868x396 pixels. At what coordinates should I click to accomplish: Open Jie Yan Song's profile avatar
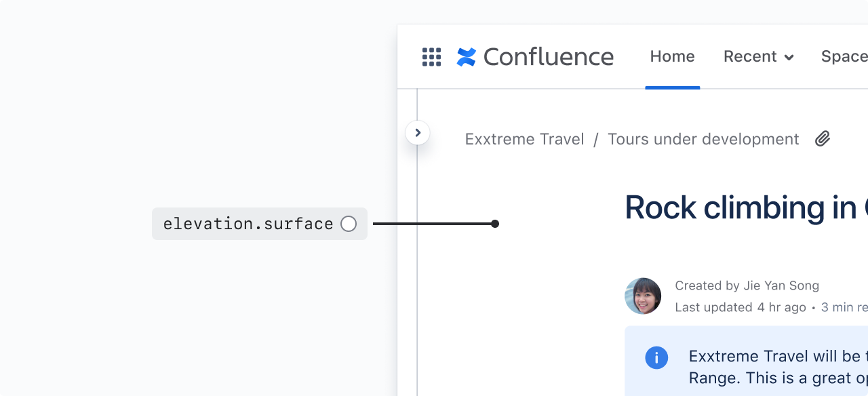643,296
